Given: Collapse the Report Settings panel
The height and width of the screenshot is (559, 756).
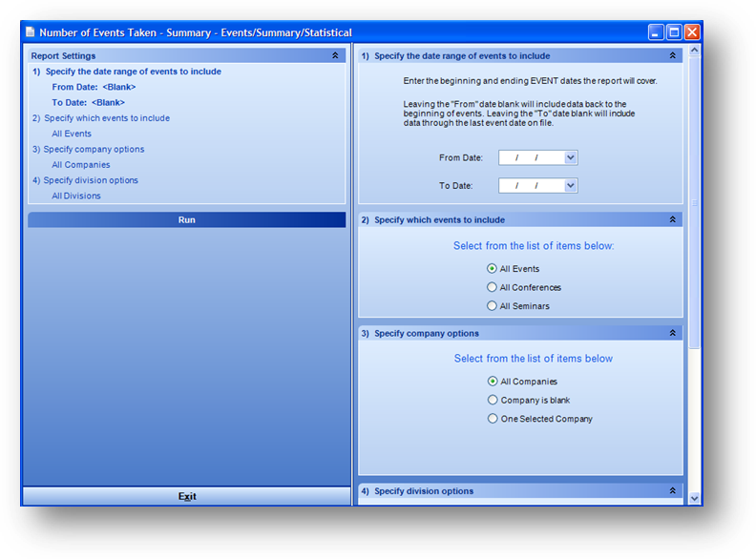Looking at the screenshot, I should coord(335,56).
